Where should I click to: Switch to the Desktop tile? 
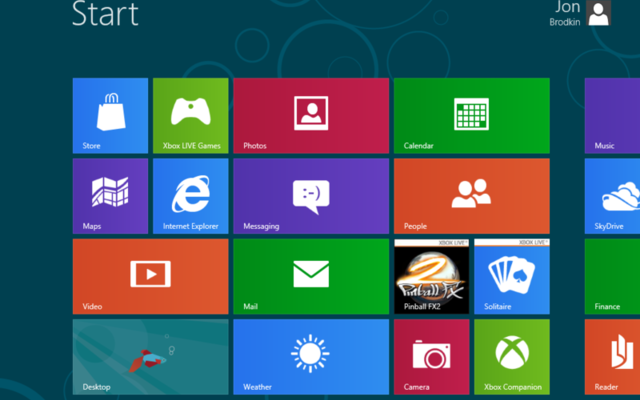point(150,357)
